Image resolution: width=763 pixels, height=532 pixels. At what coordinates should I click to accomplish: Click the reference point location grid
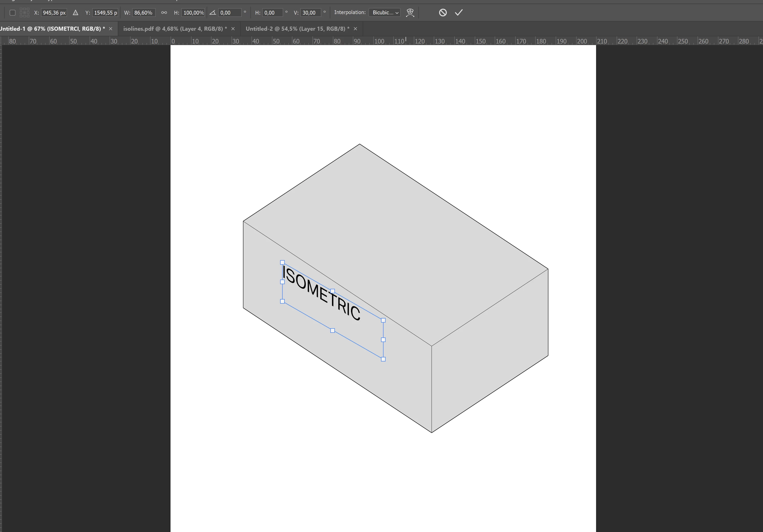coord(25,13)
